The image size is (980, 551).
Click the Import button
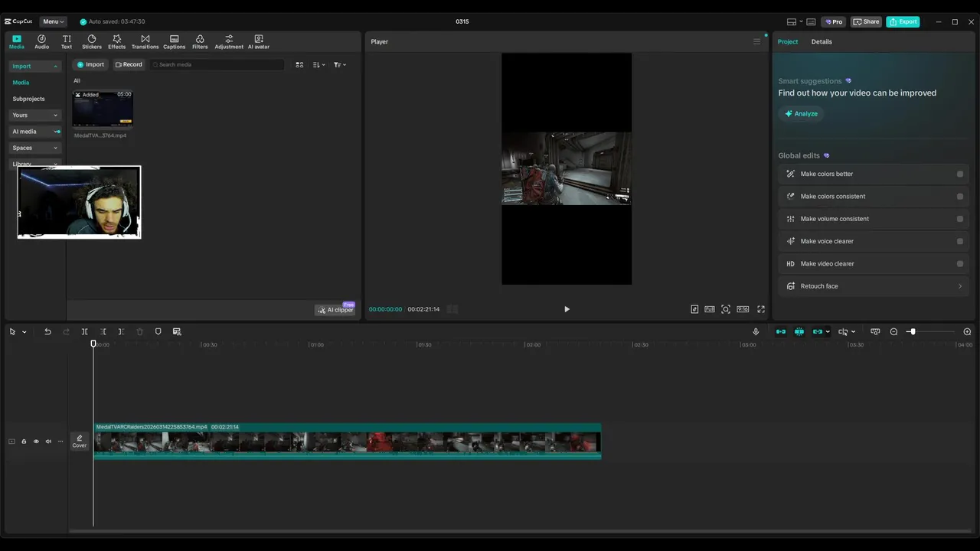pos(90,64)
